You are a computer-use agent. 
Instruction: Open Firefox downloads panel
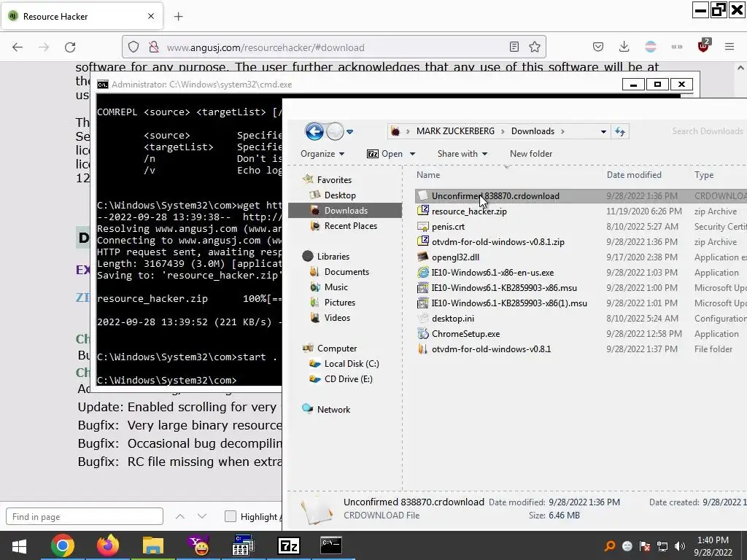(x=624, y=47)
